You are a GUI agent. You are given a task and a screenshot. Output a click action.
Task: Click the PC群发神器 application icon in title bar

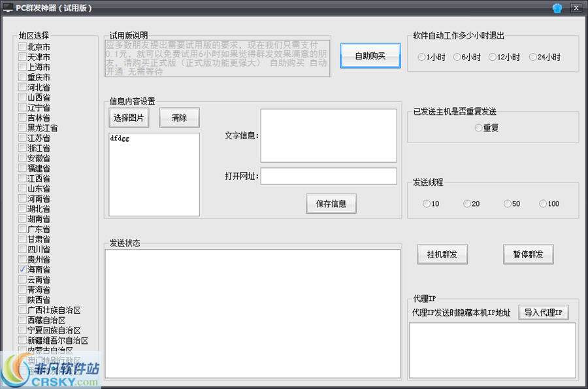tap(9, 8)
